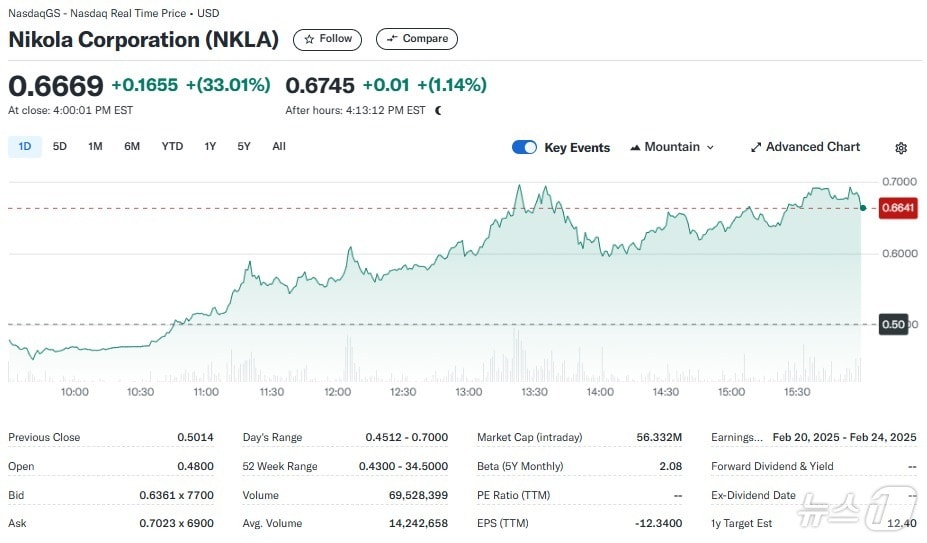Click the mountain chart icon
The height and width of the screenshot is (543, 927).
click(x=636, y=148)
